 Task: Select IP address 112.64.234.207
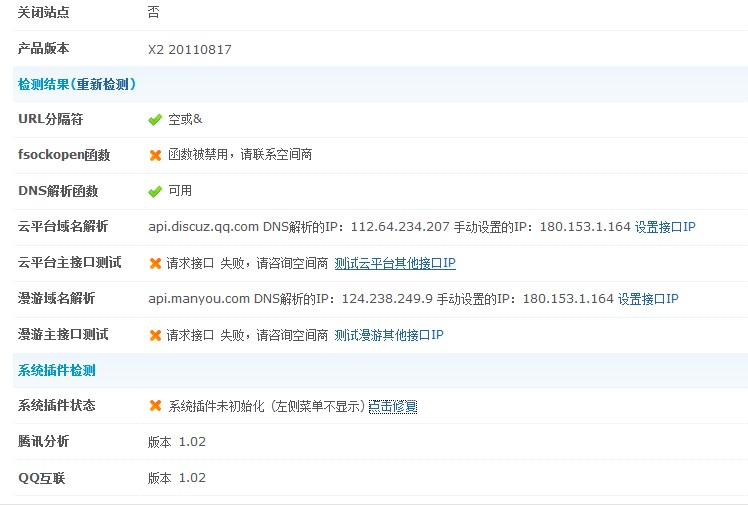pos(400,227)
